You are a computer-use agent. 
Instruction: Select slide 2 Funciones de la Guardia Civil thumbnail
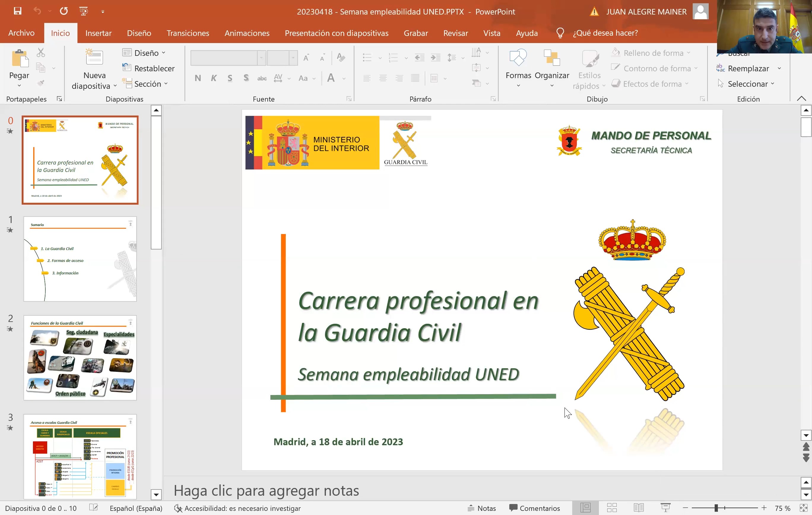pyautogui.click(x=80, y=358)
